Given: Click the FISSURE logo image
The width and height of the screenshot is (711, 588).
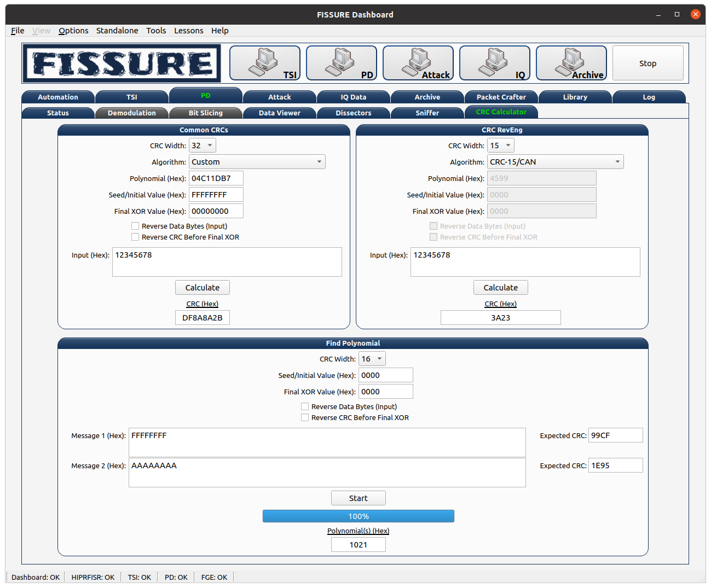Looking at the screenshot, I should pos(122,63).
